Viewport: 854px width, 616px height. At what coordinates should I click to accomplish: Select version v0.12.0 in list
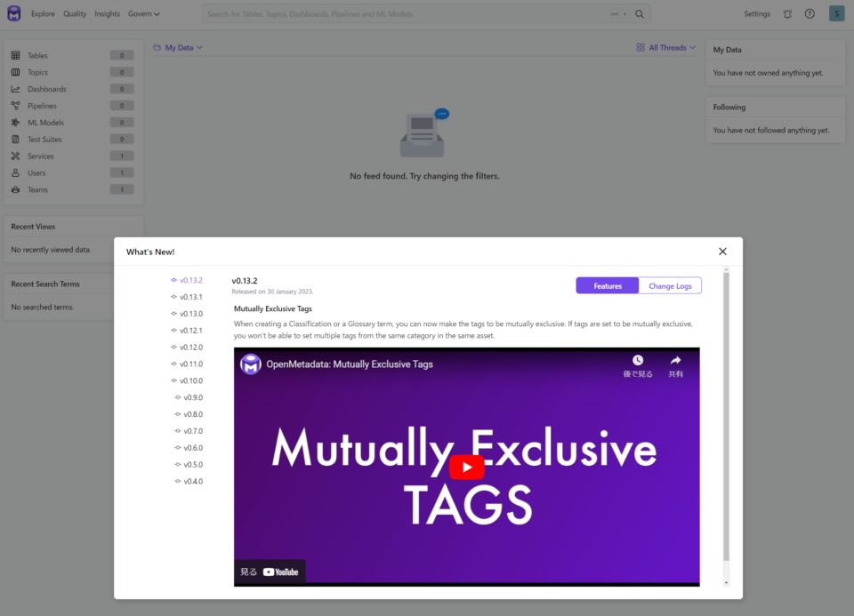point(190,348)
